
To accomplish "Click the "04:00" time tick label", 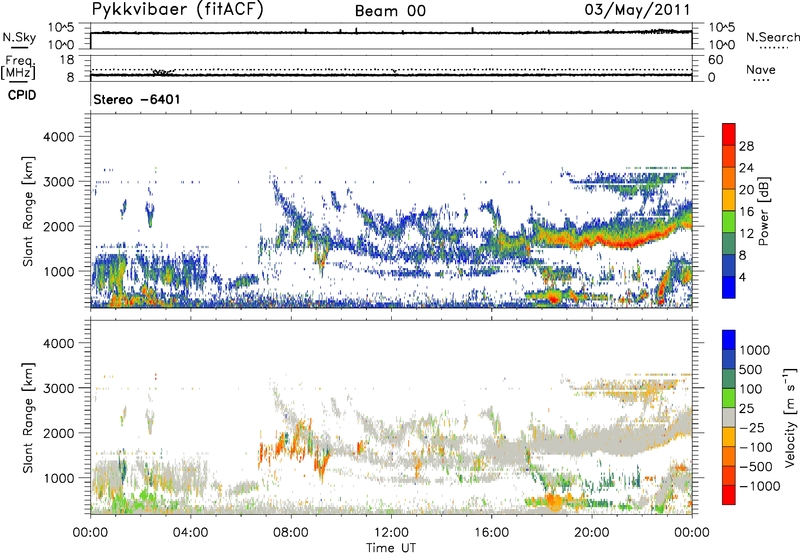I will (x=190, y=533).
